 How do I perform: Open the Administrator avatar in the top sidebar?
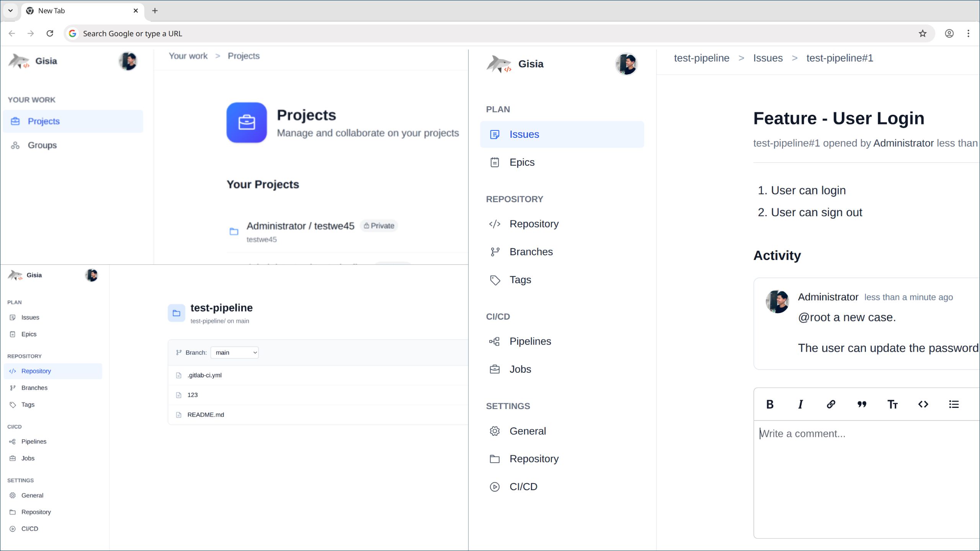point(128,61)
